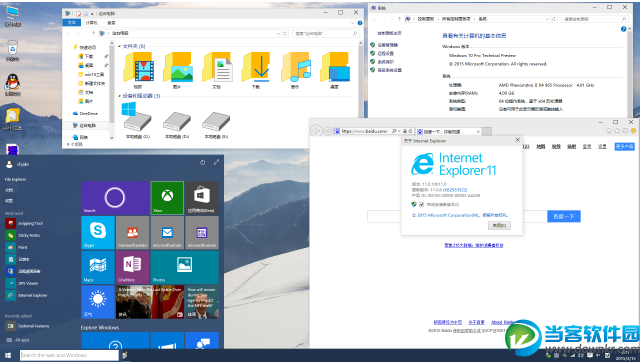Open the Maps tile

tap(98, 267)
